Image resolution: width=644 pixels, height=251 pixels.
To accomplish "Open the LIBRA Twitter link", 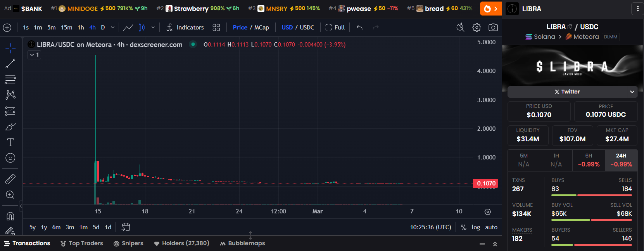I will (567, 92).
